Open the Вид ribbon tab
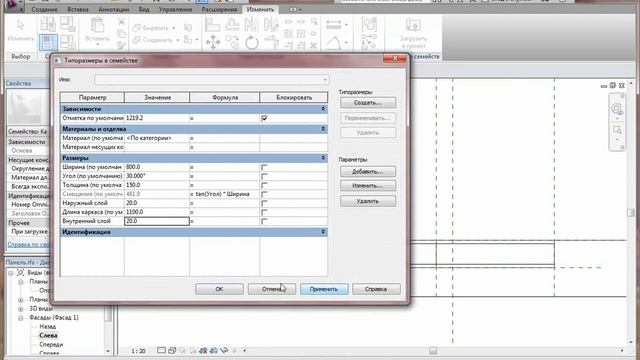Screen dimensions: 640x360 [x=144, y=9]
